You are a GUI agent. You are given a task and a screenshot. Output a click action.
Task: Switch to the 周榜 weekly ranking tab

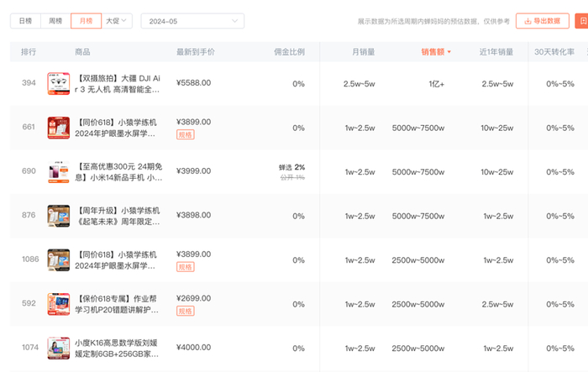click(x=55, y=20)
